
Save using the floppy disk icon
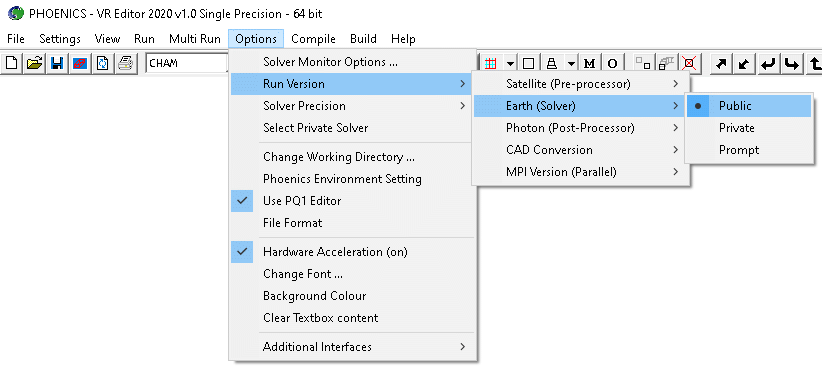[57, 63]
